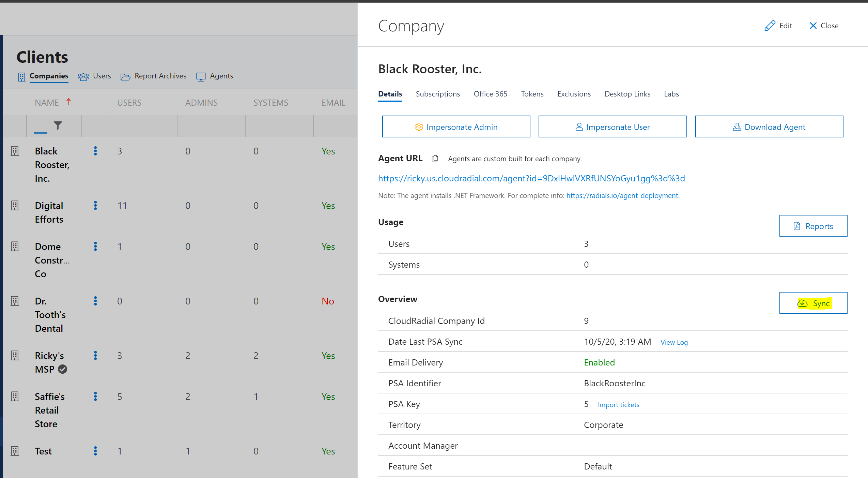Viewport: 868px width, 478px height.
Task: Switch to the Subscriptions tab
Action: tap(438, 94)
